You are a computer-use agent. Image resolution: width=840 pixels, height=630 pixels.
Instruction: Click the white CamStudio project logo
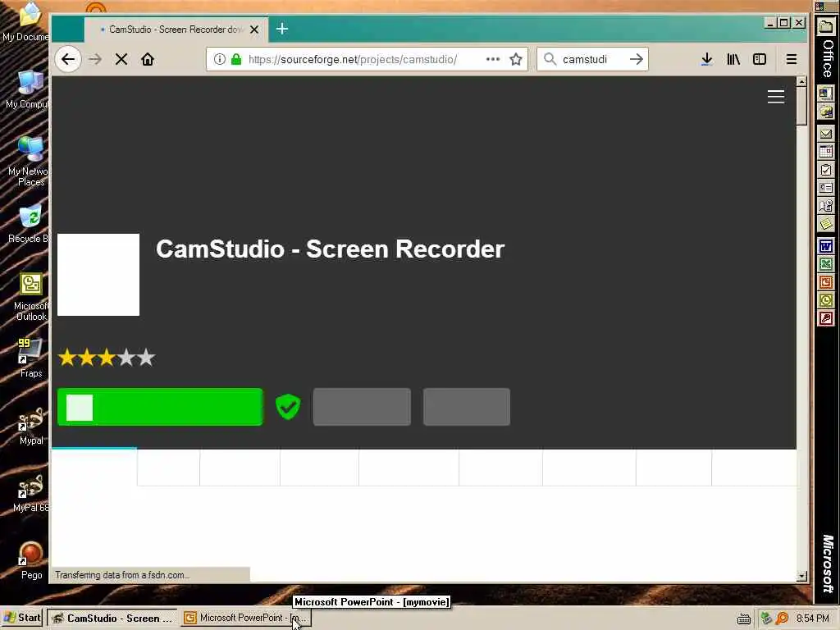(98, 275)
